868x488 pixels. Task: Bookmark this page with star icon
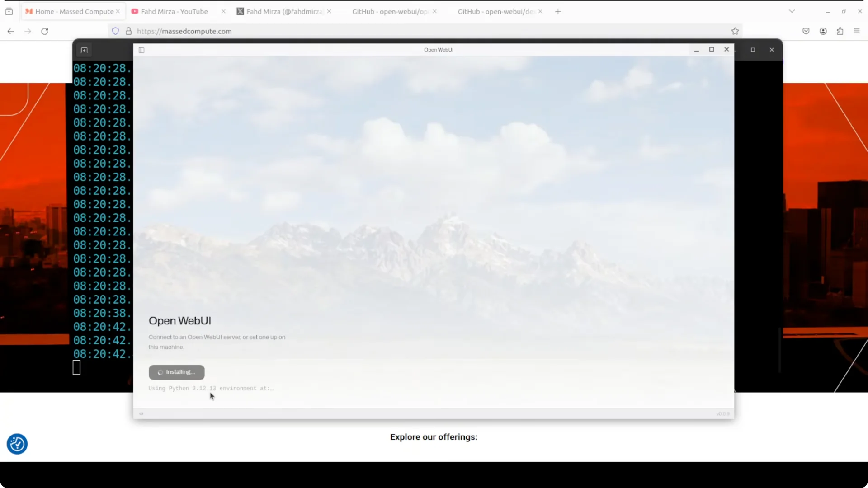[735, 31]
